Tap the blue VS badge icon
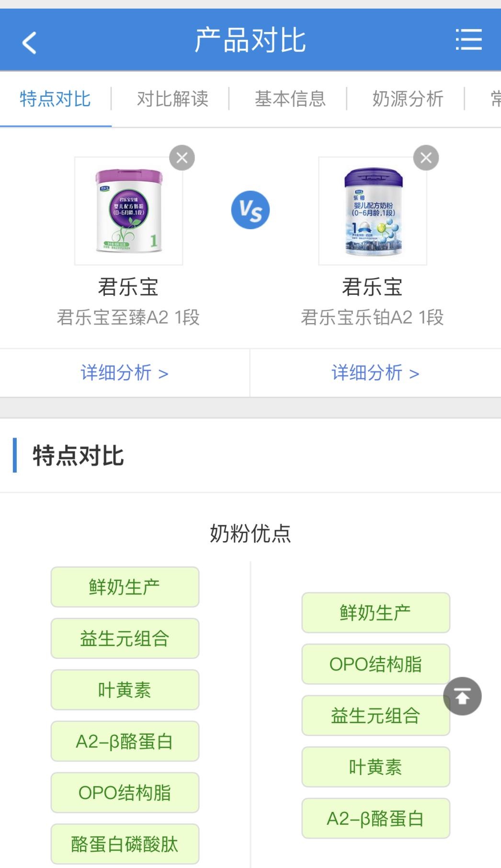This screenshot has width=501, height=868. click(x=250, y=210)
